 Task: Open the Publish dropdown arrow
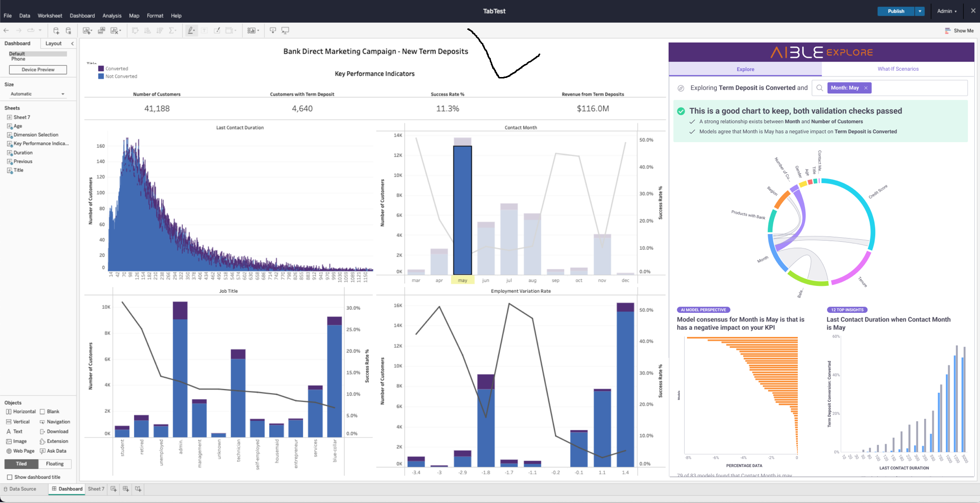[x=920, y=11]
